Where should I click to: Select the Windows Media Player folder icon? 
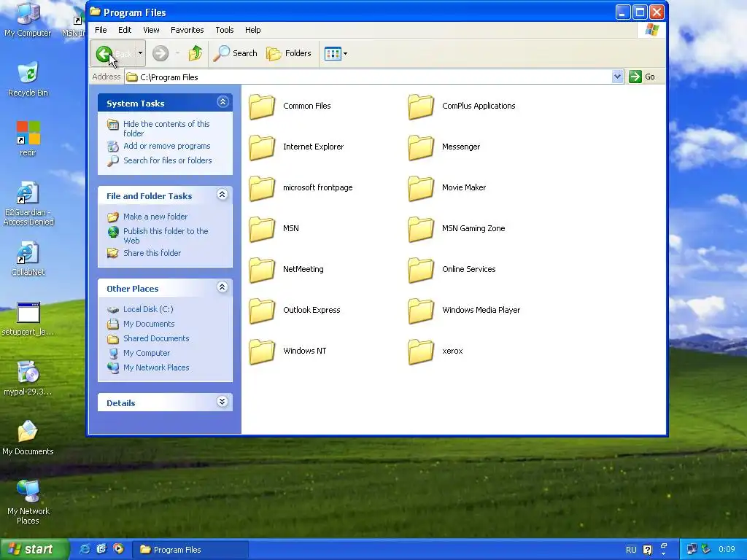pos(421,311)
